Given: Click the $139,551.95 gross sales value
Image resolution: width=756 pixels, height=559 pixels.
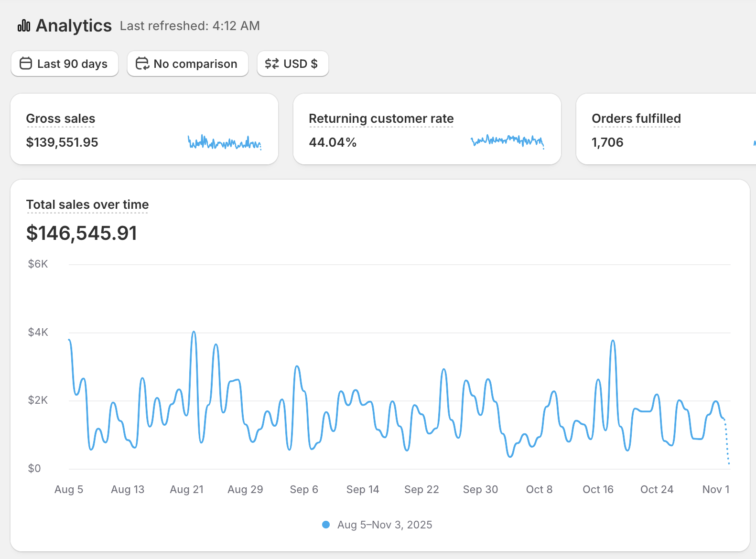Looking at the screenshot, I should (62, 142).
